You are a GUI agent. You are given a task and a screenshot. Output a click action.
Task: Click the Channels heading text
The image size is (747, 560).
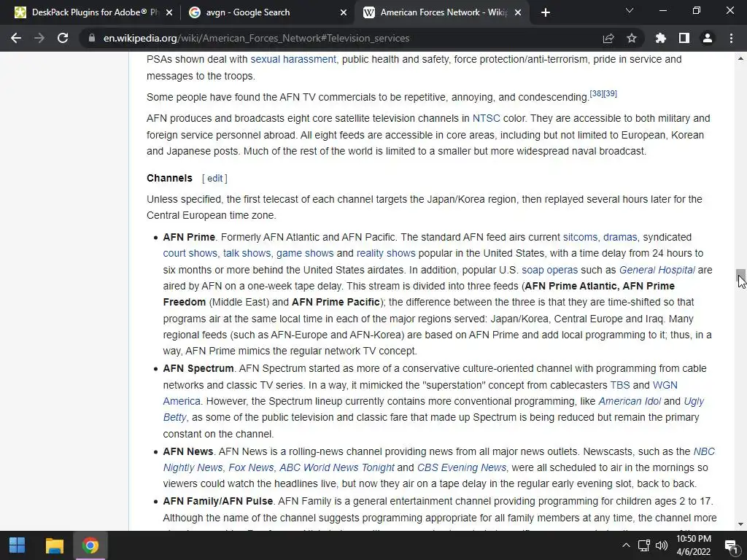tap(169, 178)
